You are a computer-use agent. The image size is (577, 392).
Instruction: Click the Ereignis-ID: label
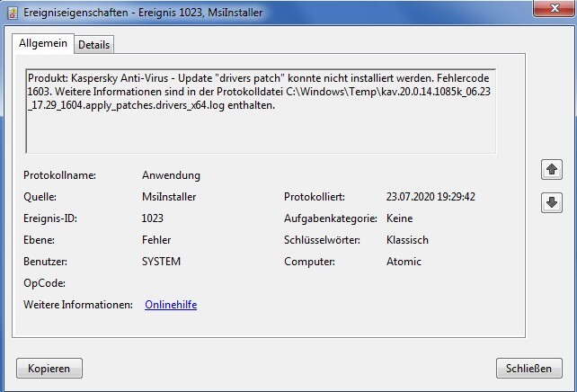[x=50, y=218]
